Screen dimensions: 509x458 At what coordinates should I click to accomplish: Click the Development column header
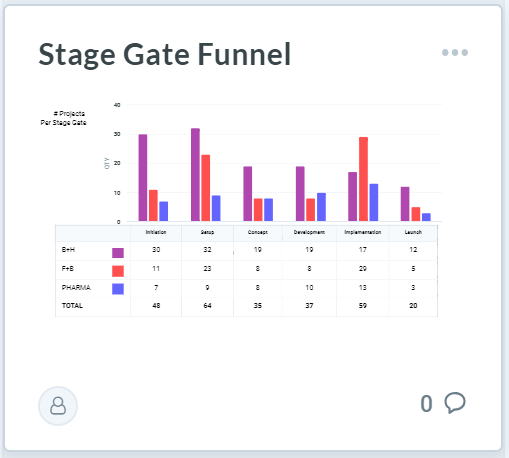click(x=309, y=232)
